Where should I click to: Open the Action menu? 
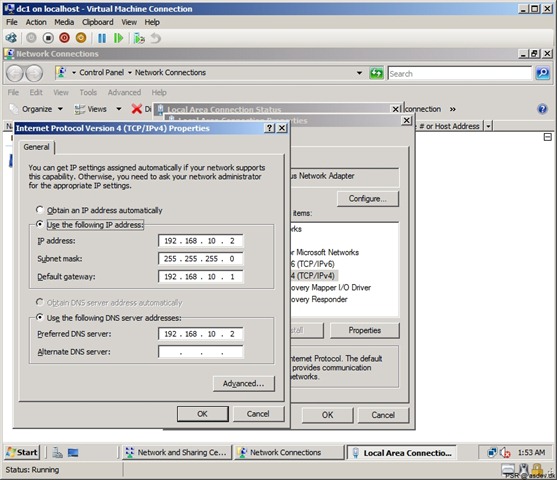tap(36, 22)
